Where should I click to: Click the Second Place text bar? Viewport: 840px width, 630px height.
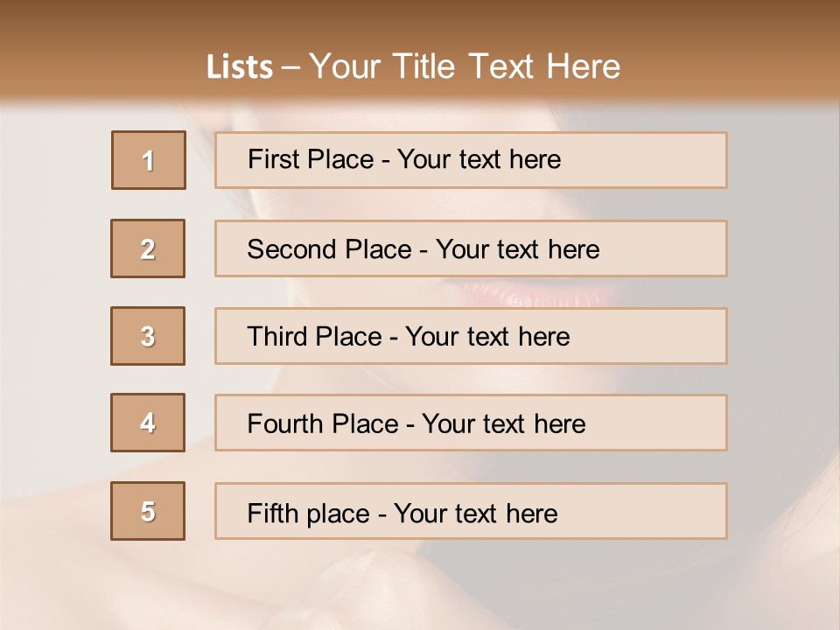coord(471,248)
